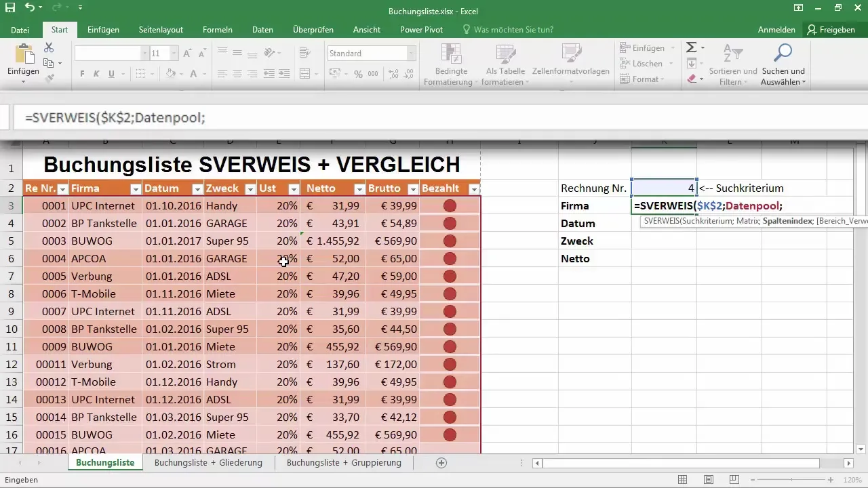The width and height of the screenshot is (868, 488).
Task: Toggle center alignment in ribbon
Action: pyautogui.click(x=237, y=74)
